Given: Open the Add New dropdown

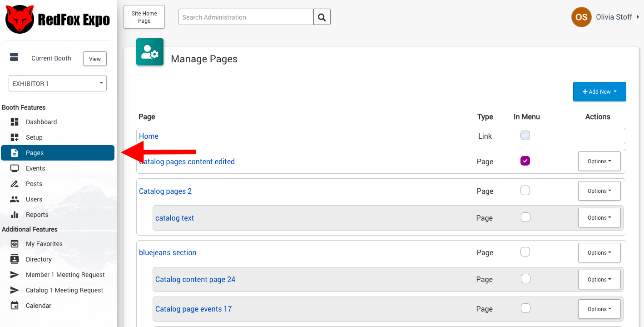Looking at the screenshot, I should point(599,91).
